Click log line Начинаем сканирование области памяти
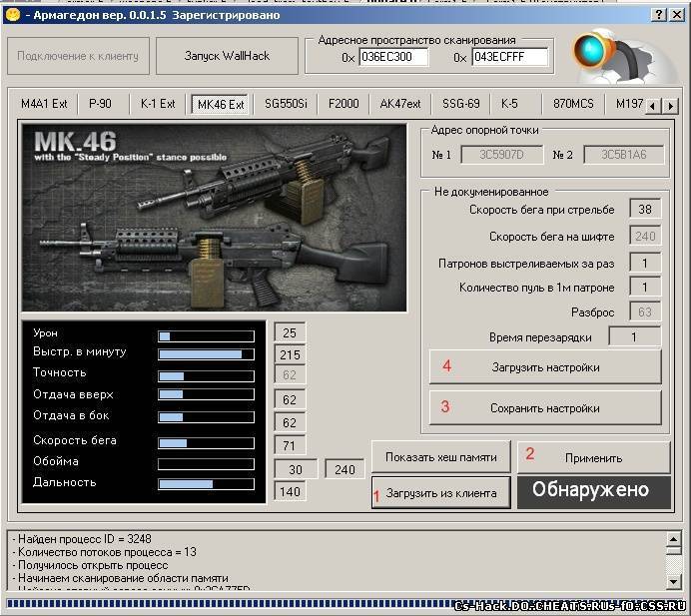The width and height of the screenshot is (691, 616). click(120, 578)
